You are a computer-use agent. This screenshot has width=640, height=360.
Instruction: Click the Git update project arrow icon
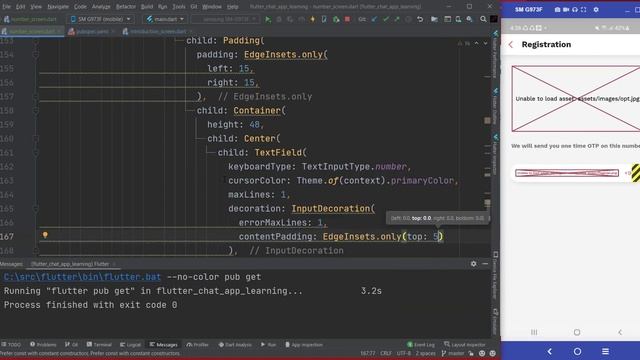(374, 19)
